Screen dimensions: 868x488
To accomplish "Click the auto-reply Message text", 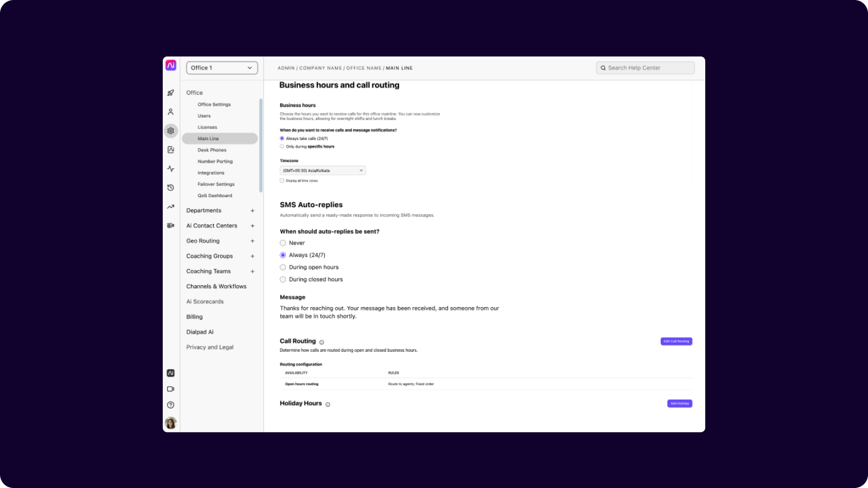I will 389,312.
